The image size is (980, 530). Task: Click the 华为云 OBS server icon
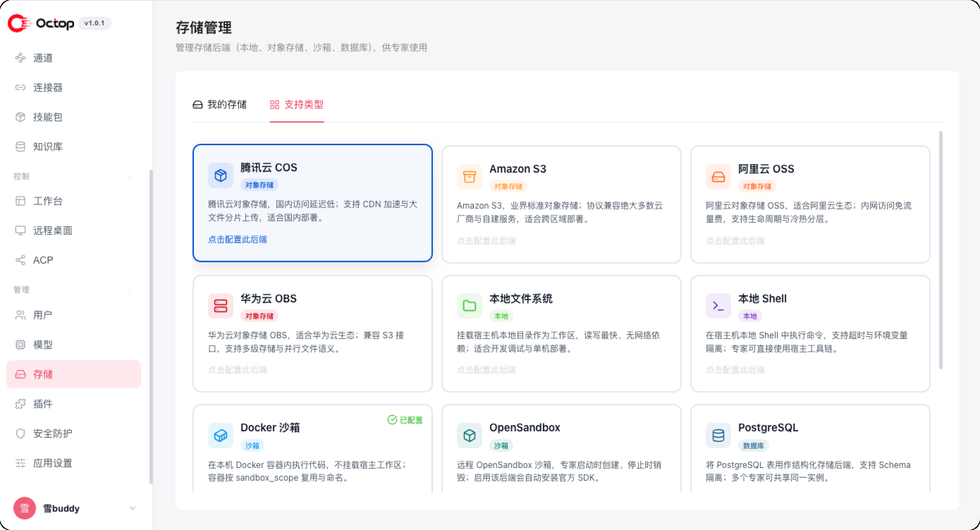coord(221,306)
